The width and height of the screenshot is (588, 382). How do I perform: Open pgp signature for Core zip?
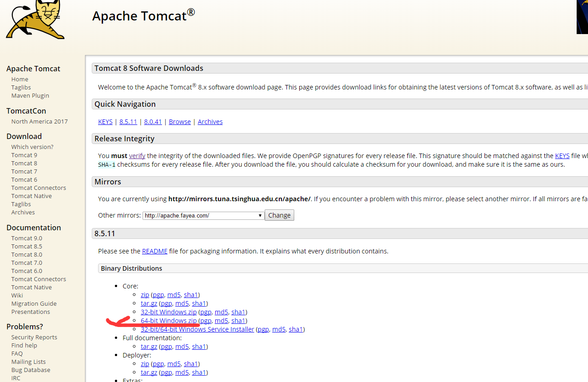(x=158, y=295)
